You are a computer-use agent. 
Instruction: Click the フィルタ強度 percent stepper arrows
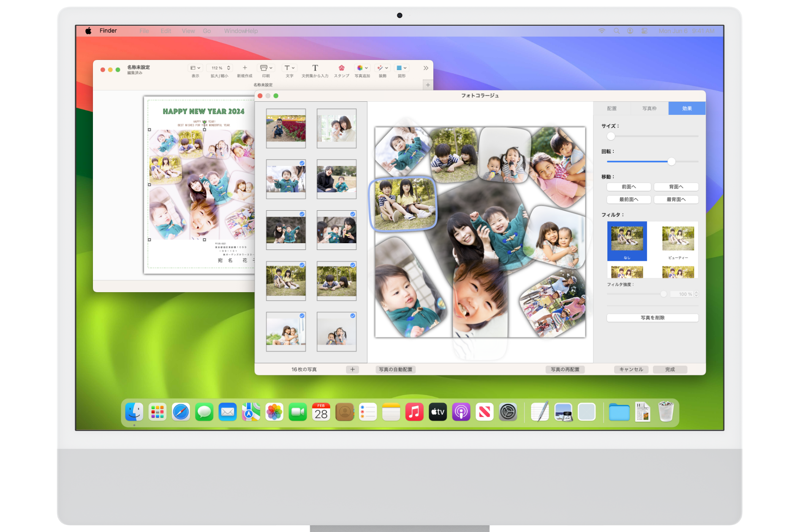pos(696,294)
